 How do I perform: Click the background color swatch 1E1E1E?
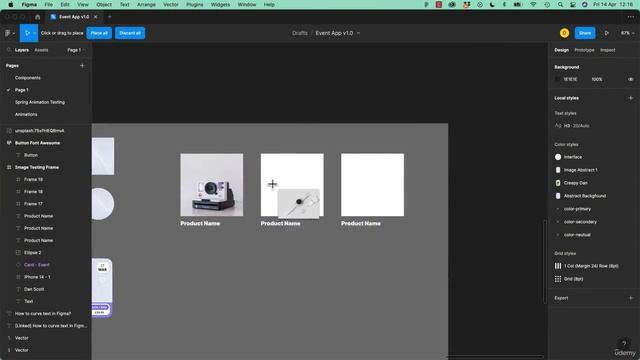[558, 80]
